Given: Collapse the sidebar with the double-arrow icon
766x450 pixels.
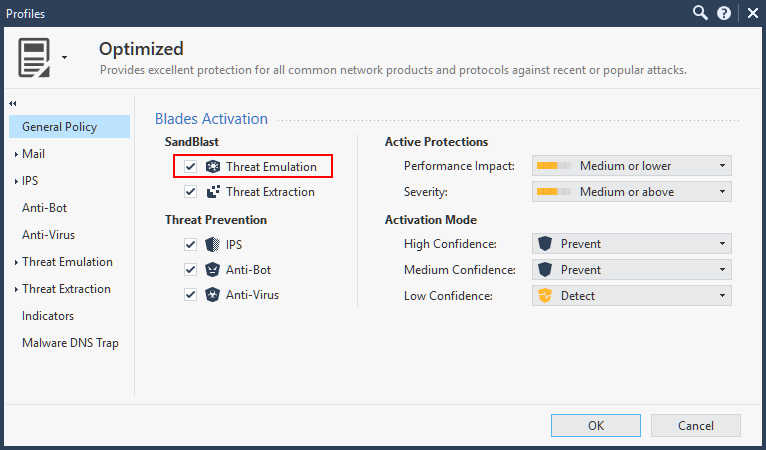Looking at the screenshot, I should (14, 103).
